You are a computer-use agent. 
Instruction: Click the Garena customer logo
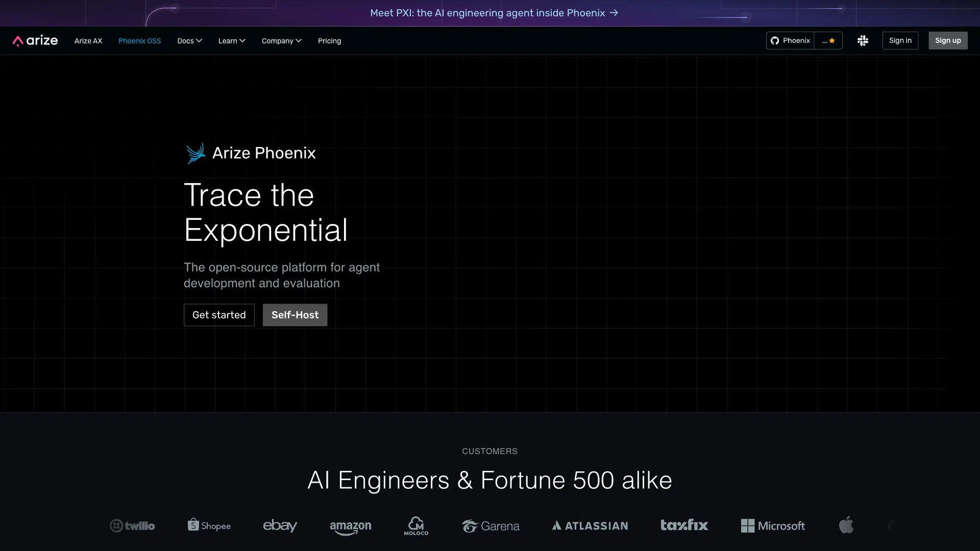[x=491, y=526]
